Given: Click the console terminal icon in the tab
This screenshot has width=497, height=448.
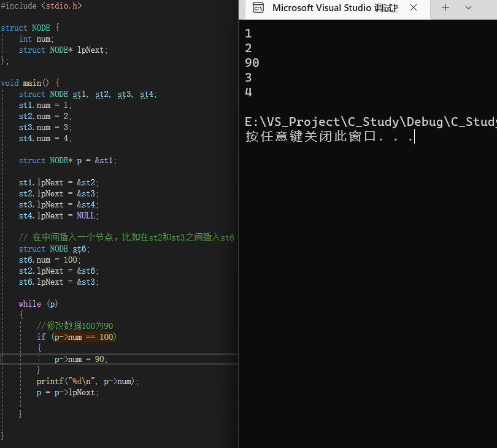Looking at the screenshot, I should click(x=258, y=8).
